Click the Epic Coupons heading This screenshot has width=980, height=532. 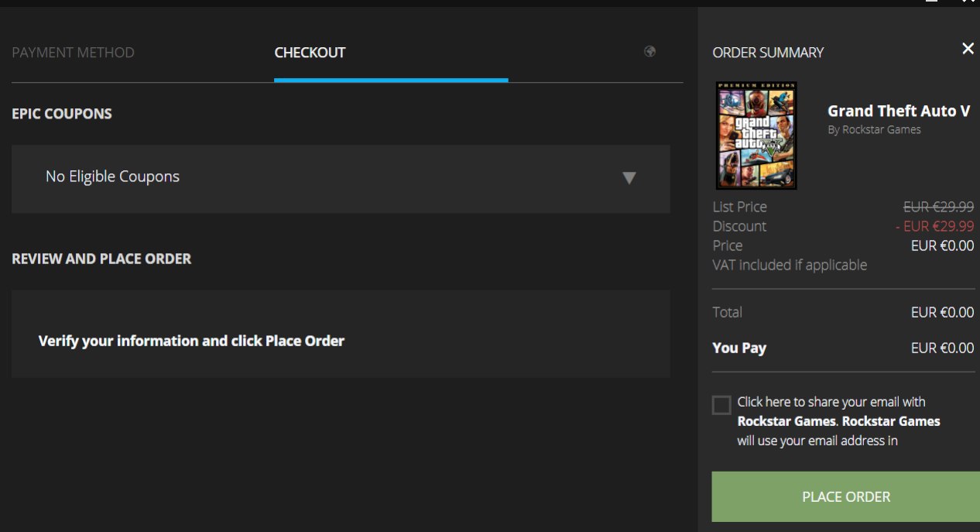[62, 114]
